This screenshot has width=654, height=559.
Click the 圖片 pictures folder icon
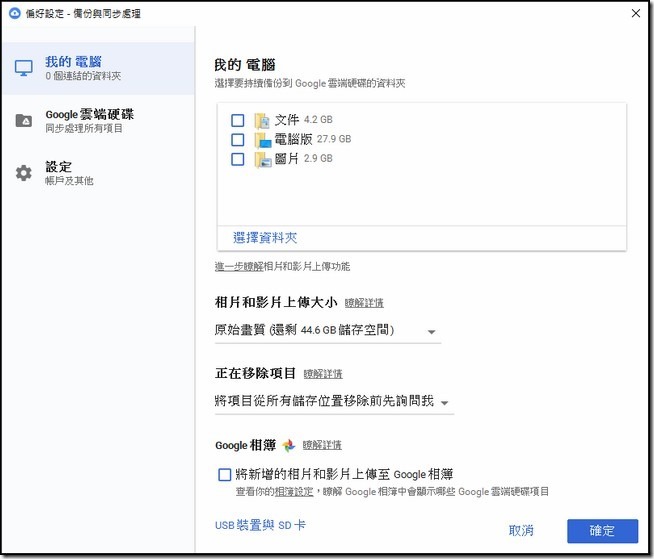coord(263,159)
